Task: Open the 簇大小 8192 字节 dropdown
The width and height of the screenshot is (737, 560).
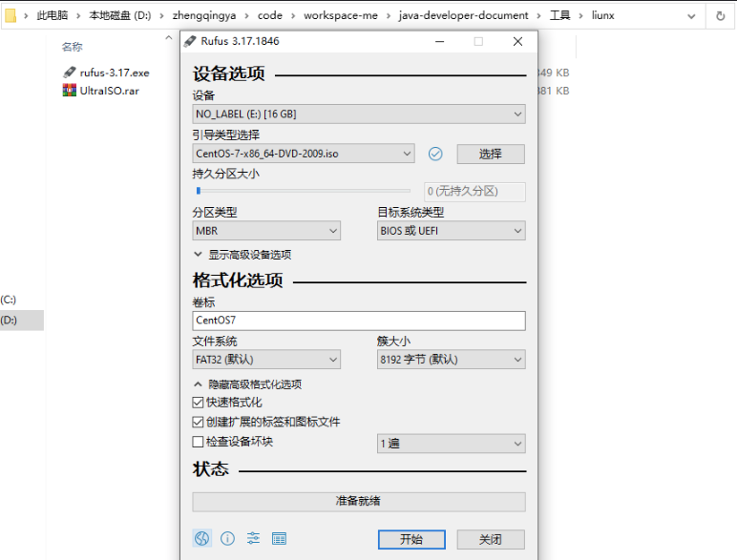Action: pyautogui.click(x=451, y=360)
